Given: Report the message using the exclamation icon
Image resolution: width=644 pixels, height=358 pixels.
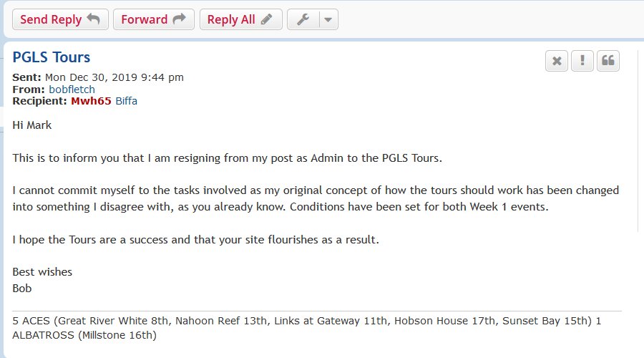Looking at the screenshot, I should coord(582,61).
